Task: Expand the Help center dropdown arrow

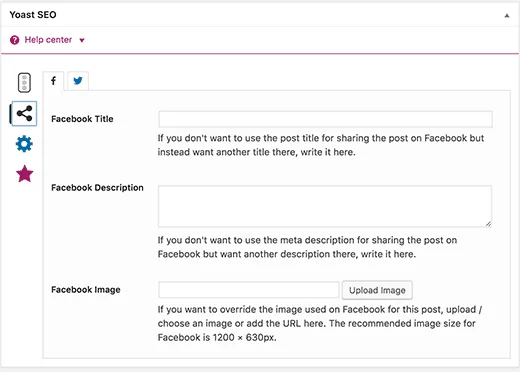Action: click(x=82, y=40)
